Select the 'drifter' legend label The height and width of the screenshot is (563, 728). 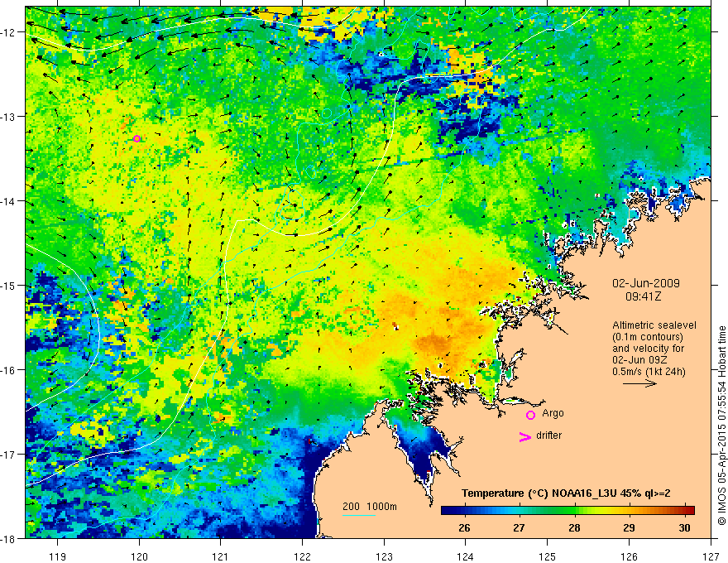point(548,435)
